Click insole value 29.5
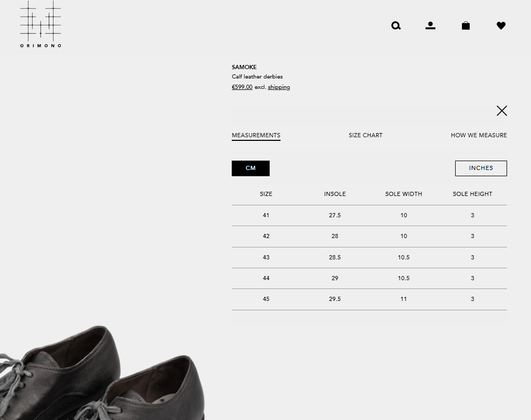The height and width of the screenshot is (420, 531). click(x=335, y=299)
